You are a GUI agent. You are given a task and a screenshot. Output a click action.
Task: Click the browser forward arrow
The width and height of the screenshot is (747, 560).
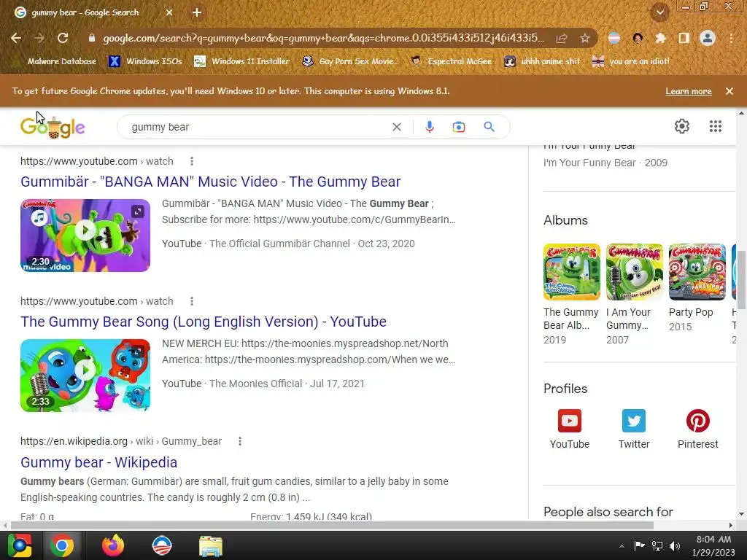[x=39, y=38]
